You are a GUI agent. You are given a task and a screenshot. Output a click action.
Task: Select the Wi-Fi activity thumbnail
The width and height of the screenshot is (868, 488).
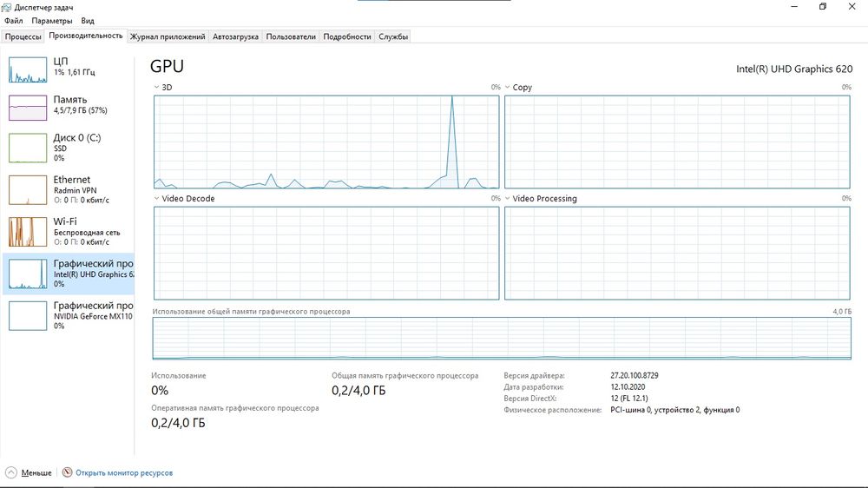pyautogui.click(x=28, y=232)
